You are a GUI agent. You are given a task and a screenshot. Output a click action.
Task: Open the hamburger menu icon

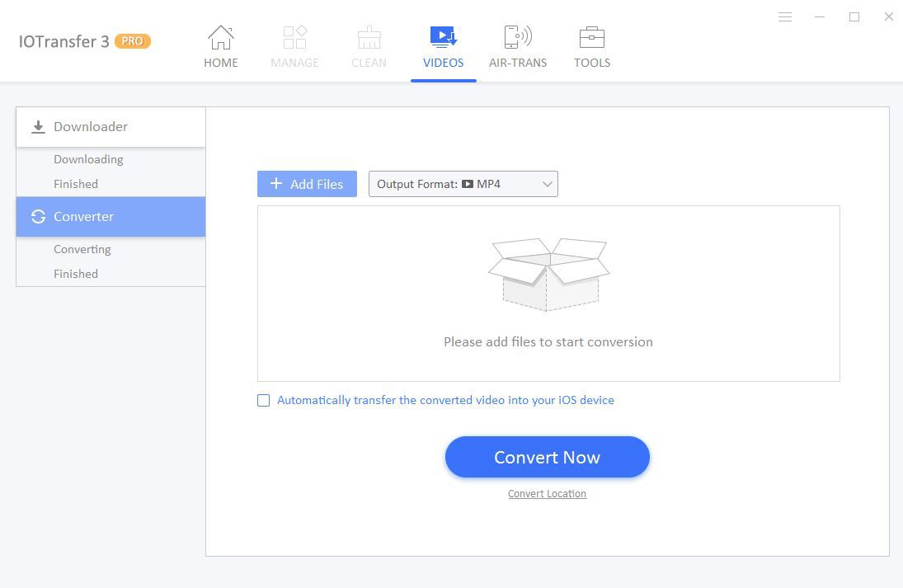coord(785,17)
